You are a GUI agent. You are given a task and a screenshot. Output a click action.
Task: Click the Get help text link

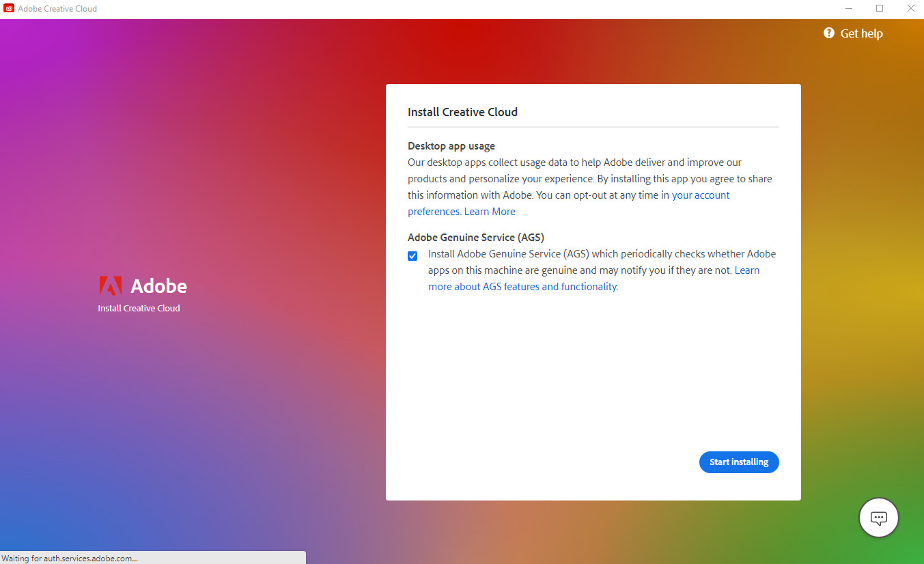coord(861,33)
